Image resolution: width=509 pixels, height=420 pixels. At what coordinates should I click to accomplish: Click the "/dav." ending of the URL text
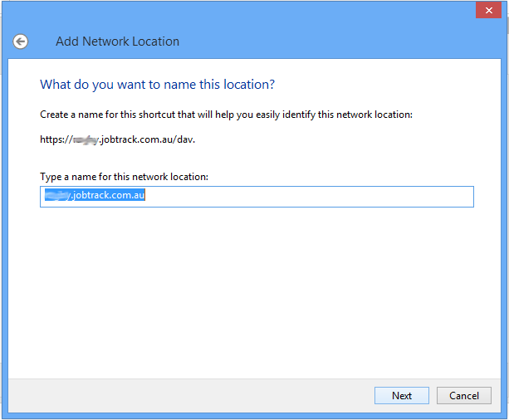tap(184, 139)
